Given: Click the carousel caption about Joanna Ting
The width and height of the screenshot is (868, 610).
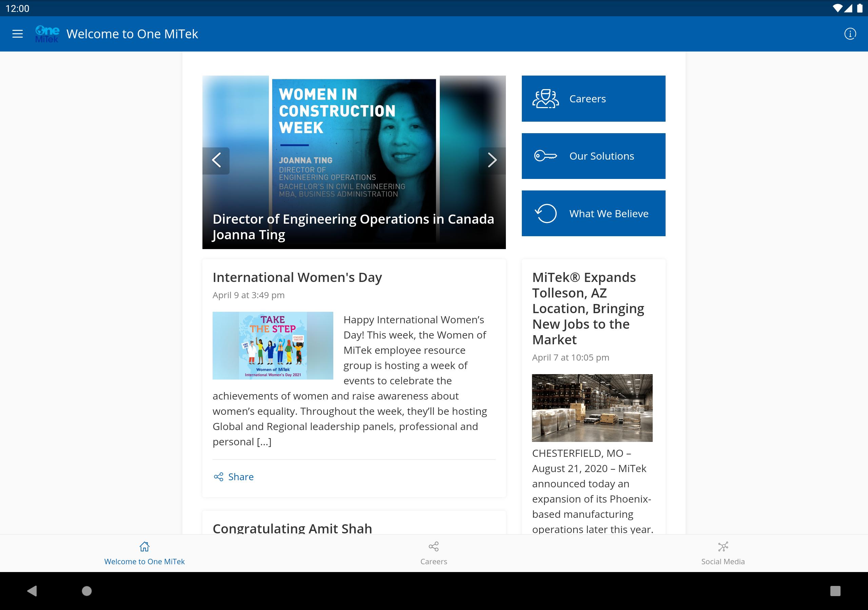Looking at the screenshot, I should click(353, 227).
